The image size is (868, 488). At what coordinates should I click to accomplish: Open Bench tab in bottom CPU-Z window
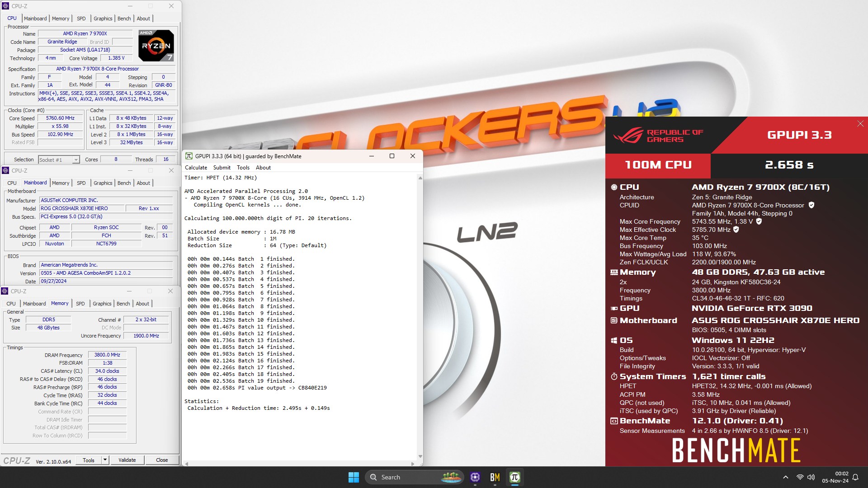tap(123, 304)
